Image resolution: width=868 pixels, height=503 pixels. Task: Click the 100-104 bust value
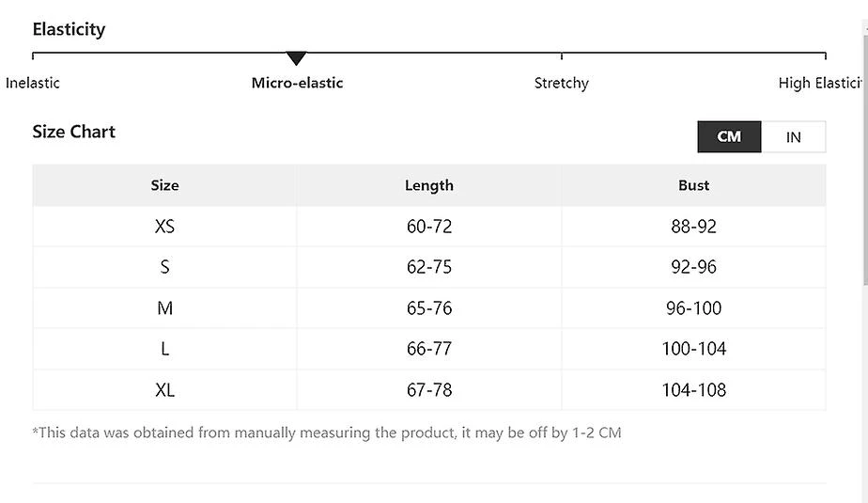693,349
